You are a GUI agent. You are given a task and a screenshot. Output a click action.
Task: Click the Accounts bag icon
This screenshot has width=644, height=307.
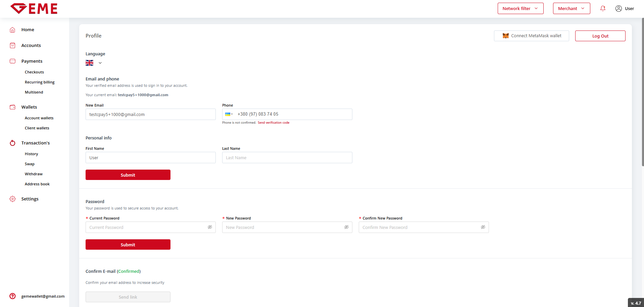(12, 46)
